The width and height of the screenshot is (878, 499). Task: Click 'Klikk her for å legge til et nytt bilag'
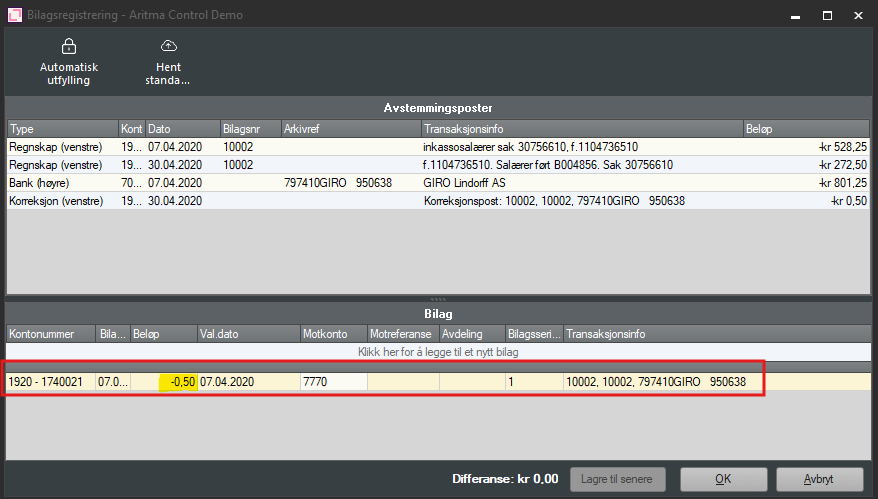(438, 352)
